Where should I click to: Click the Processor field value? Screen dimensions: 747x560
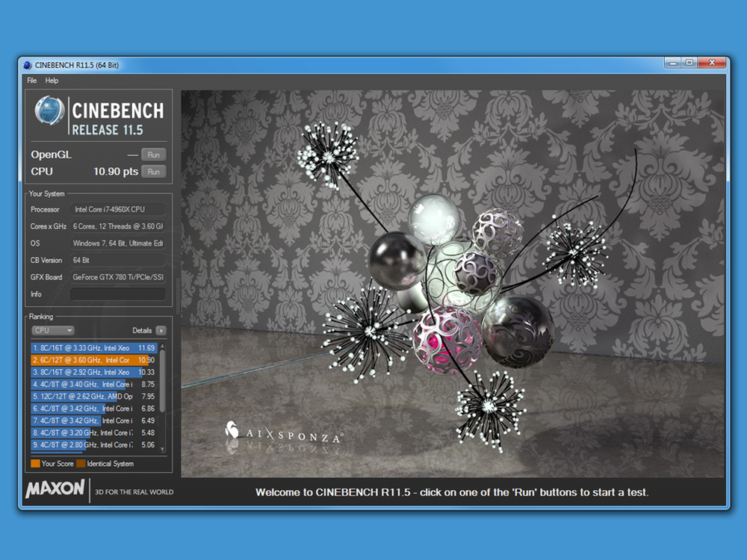(118, 210)
